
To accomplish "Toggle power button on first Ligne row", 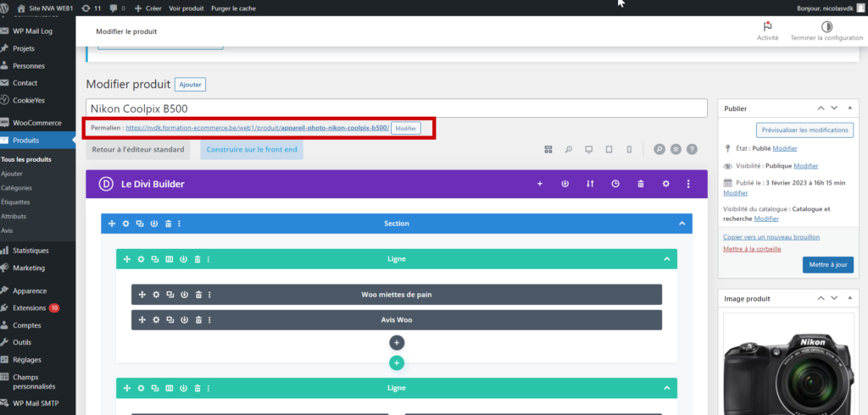I will [183, 259].
